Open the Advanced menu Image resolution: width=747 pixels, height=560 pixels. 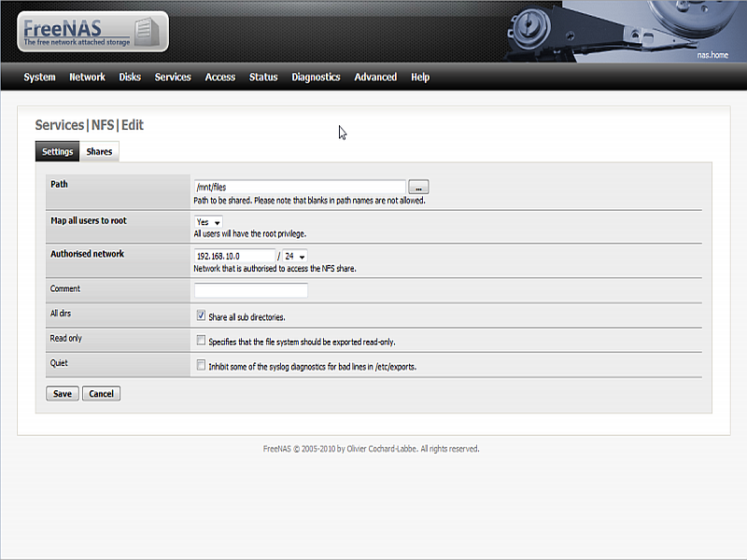pyautogui.click(x=375, y=77)
